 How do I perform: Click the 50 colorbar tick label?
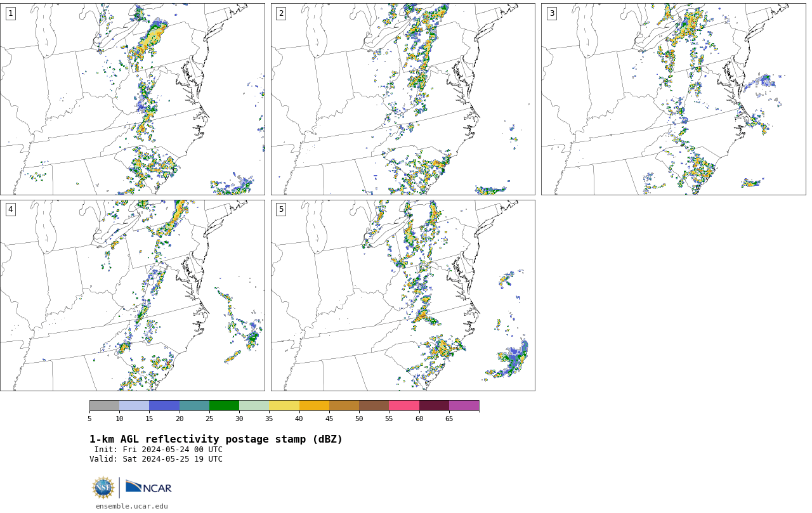click(x=359, y=419)
